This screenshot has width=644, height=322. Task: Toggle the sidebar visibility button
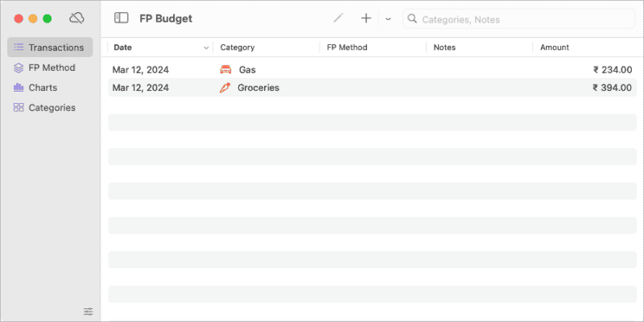tap(122, 18)
